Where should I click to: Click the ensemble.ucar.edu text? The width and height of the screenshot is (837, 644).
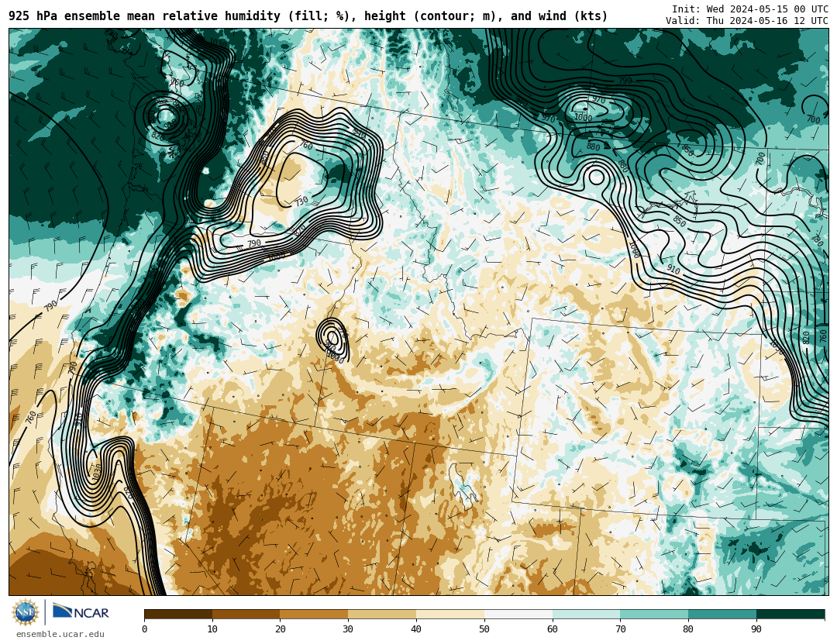click(x=60, y=635)
